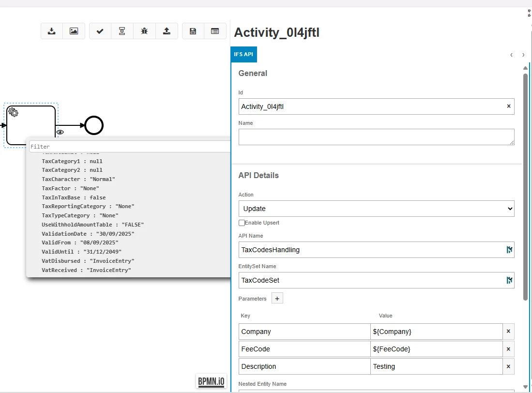The width and height of the screenshot is (532, 393).
Task: Click the next tab chevron arrow
Action: click(x=523, y=55)
